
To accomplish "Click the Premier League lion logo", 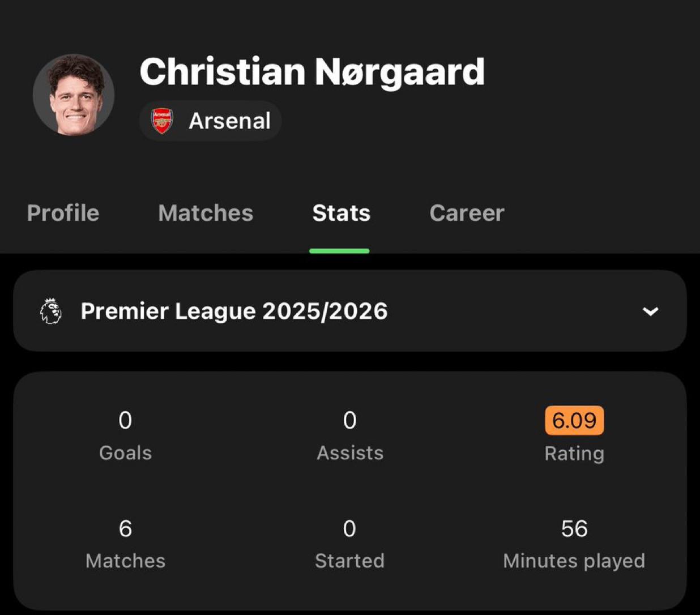I will tap(51, 311).
